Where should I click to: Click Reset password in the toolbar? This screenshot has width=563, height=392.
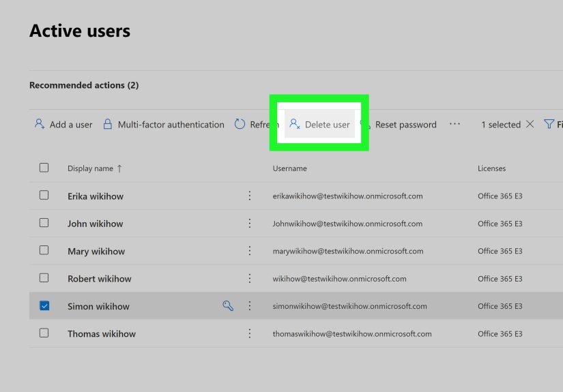(x=406, y=125)
